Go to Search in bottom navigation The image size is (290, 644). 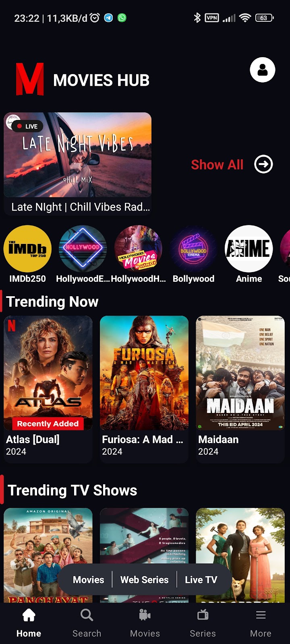pos(87,623)
